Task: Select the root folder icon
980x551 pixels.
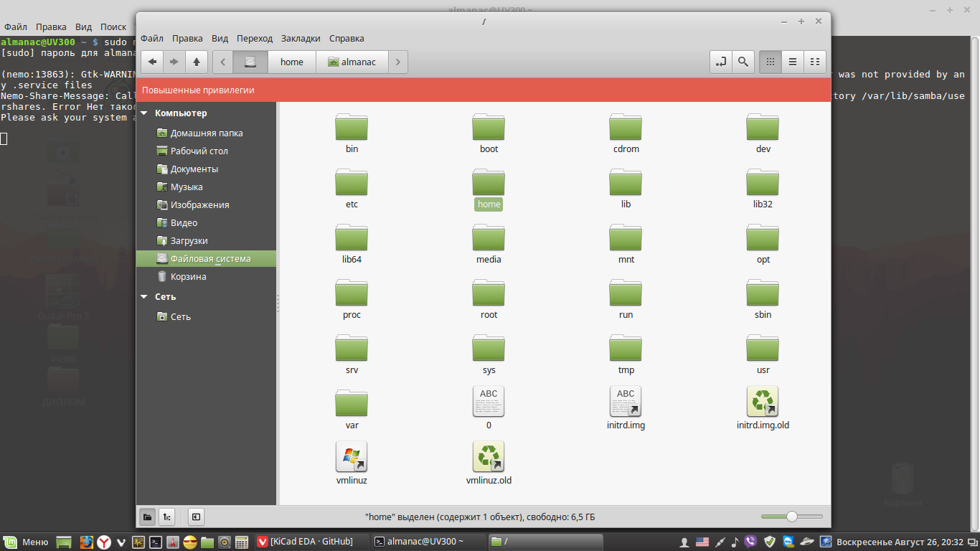Action: pyautogui.click(x=489, y=293)
